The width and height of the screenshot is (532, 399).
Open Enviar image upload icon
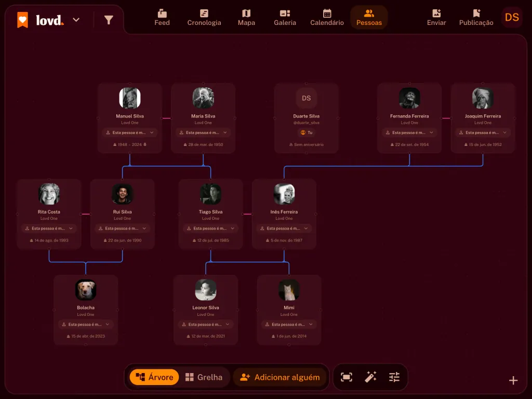(x=436, y=14)
